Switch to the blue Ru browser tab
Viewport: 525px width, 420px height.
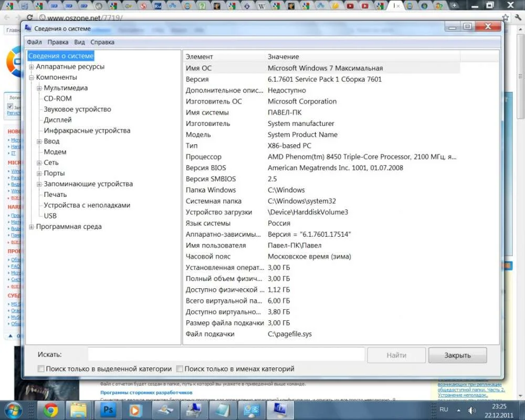(157, 6)
